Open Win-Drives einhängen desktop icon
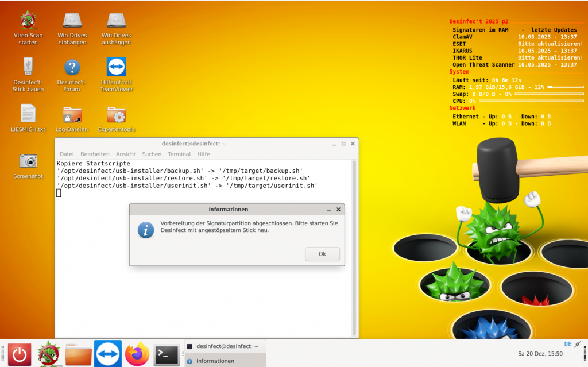The image size is (588, 367). click(72, 22)
